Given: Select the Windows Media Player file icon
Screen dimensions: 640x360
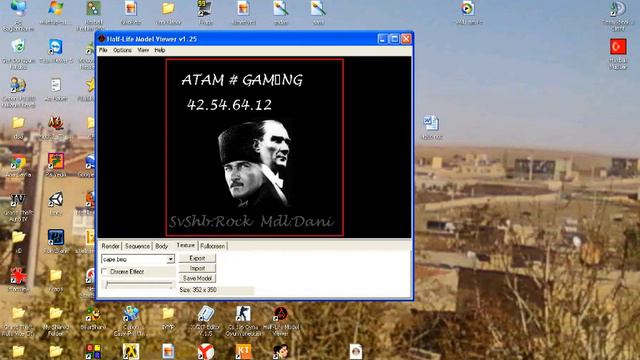Looking at the screenshot, I should pyautogui.click(x=468, y=12).
